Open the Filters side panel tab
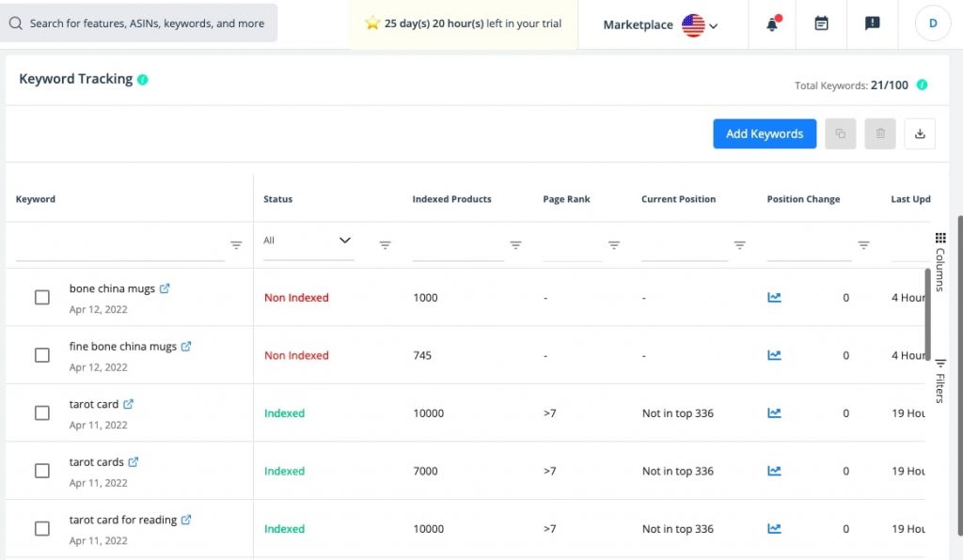 pyautogui.click(x=940, y=381)
